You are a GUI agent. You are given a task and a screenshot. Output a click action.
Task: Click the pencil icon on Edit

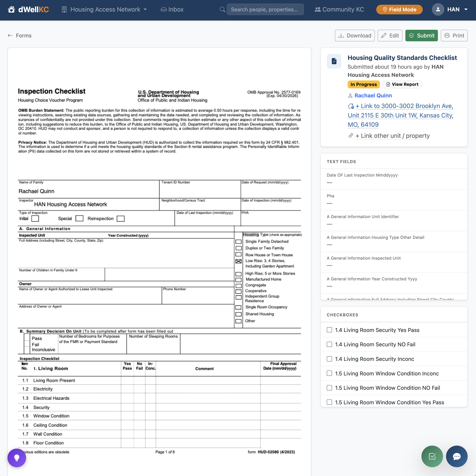pos(384,36)
